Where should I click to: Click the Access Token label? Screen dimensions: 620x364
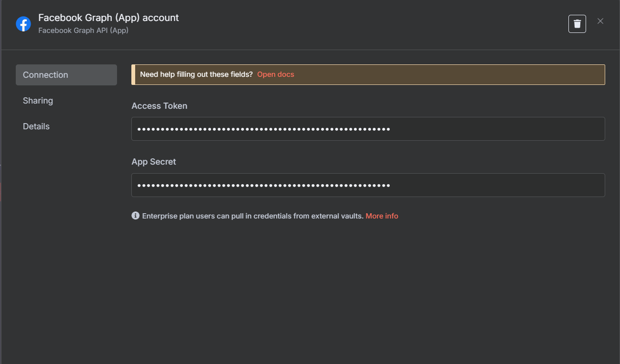(x=160, y=106)
